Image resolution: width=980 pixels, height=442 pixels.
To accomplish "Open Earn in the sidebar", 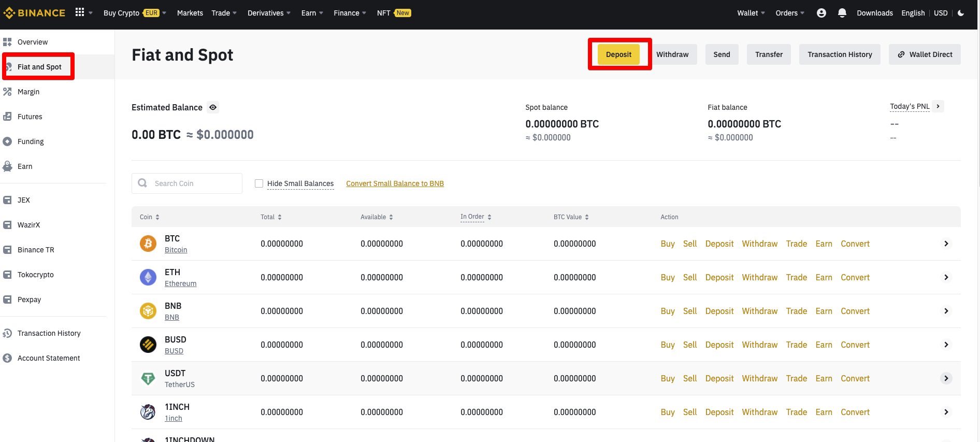I will point(25,166).
